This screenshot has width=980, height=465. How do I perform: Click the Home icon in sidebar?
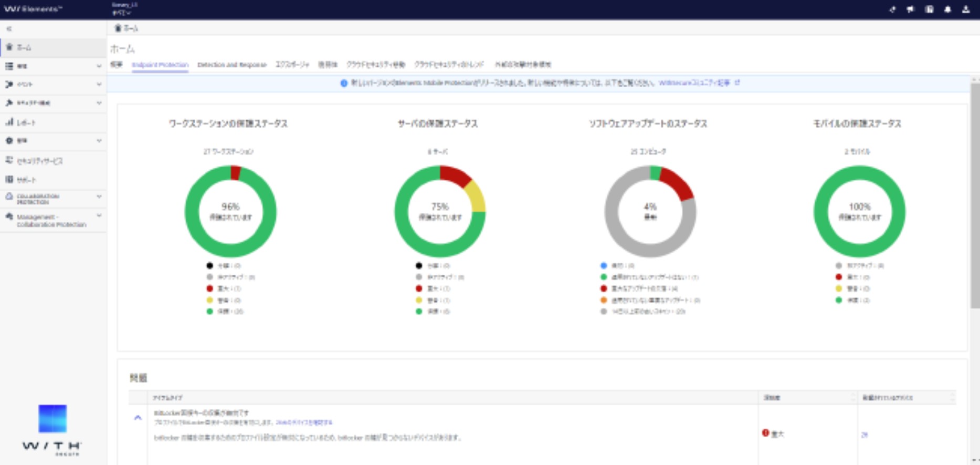point(9,47)
